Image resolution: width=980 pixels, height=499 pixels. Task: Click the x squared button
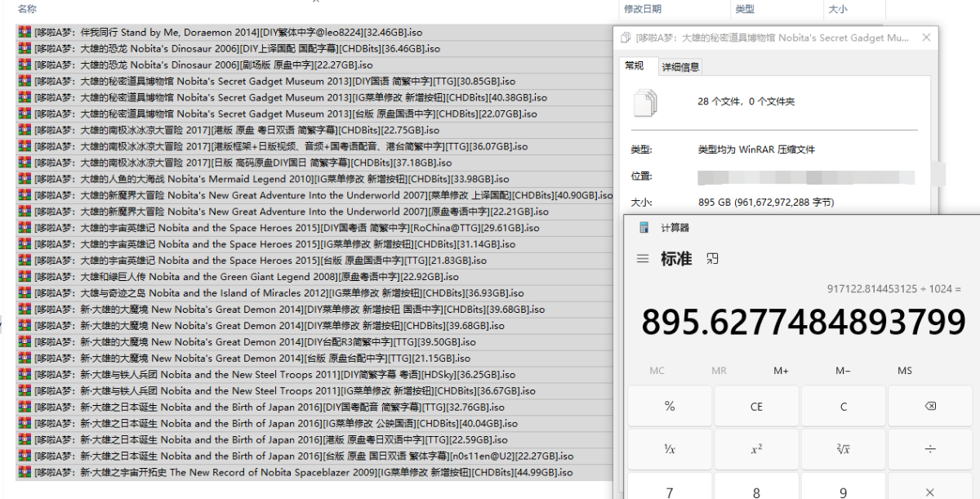point(756,449)
